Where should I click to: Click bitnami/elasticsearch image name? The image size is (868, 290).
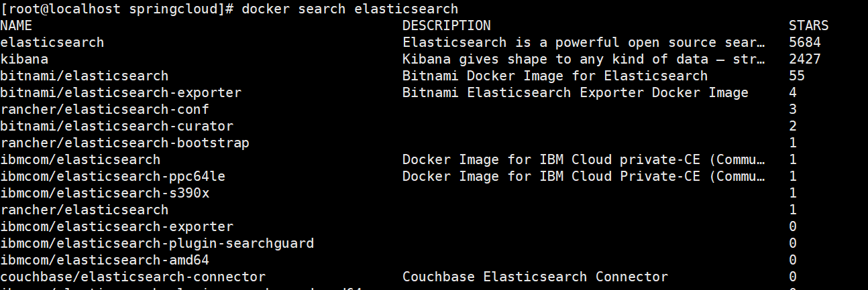pyautogui.click(x=85, y=76)
